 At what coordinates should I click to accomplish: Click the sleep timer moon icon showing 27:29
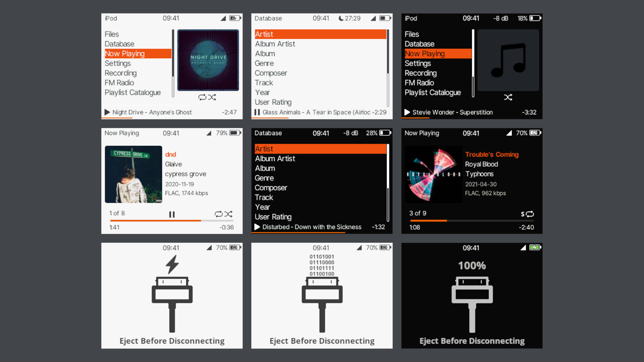[341, 18]
